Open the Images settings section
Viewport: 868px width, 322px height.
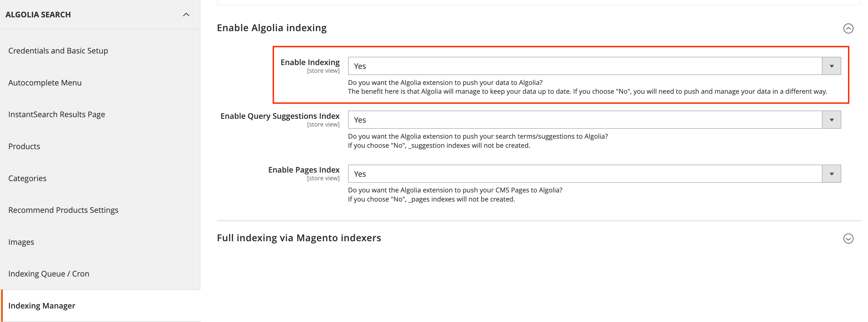(21, 241)
